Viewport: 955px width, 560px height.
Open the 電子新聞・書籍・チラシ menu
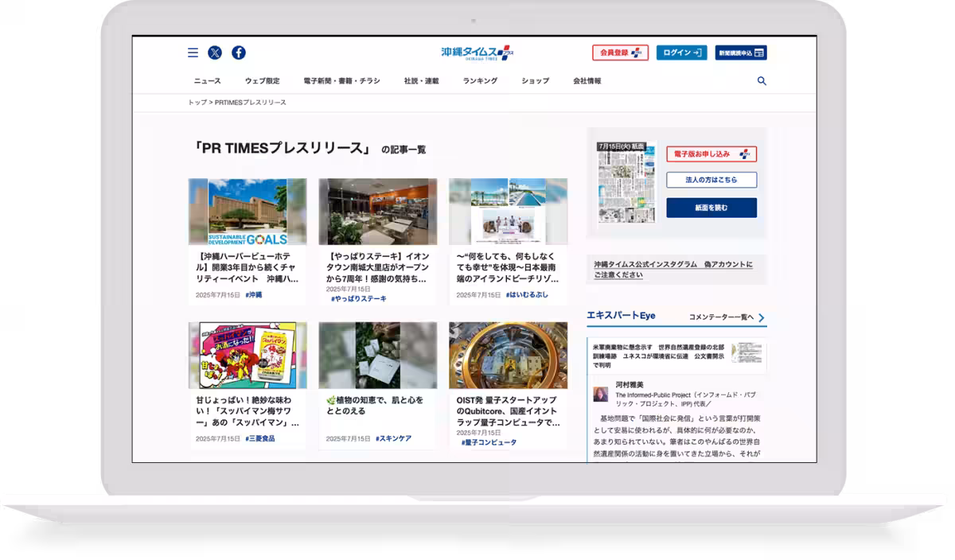pyautogui.click(x=342, y=81)
